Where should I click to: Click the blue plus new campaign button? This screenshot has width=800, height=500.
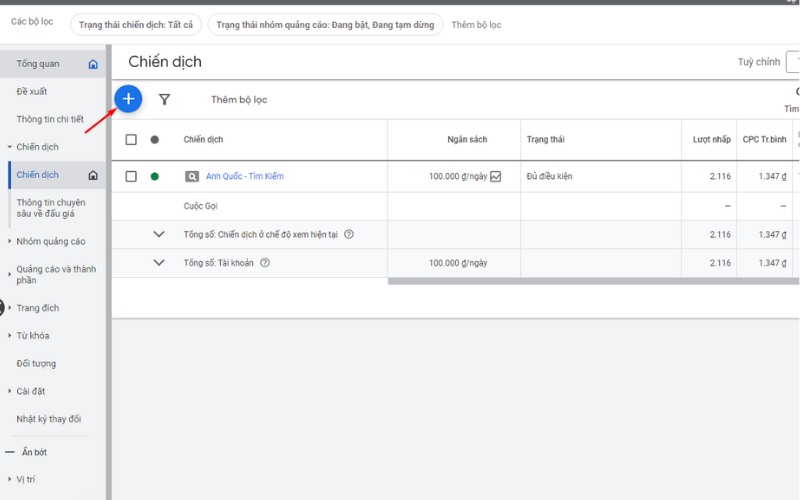click(x=128, y=99)
